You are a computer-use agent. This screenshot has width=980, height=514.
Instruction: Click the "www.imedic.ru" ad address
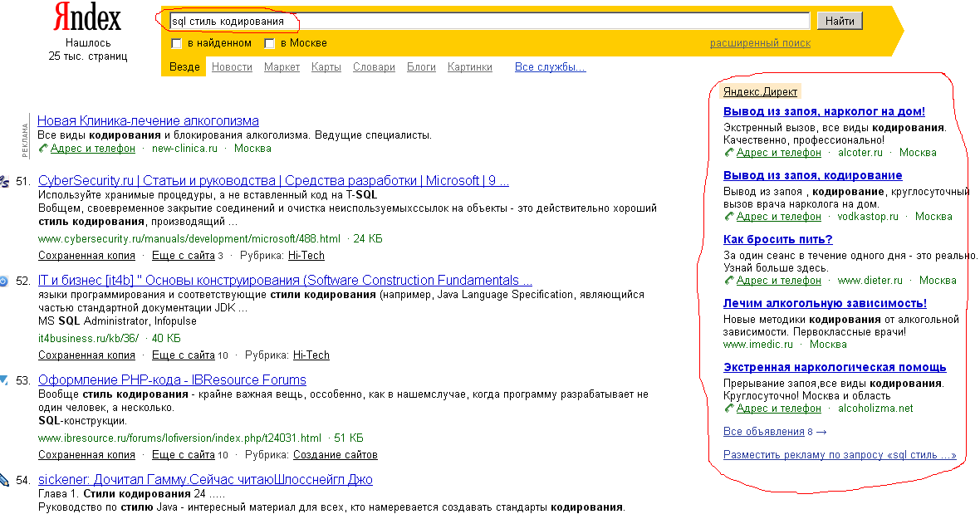(x=757, y=345)
